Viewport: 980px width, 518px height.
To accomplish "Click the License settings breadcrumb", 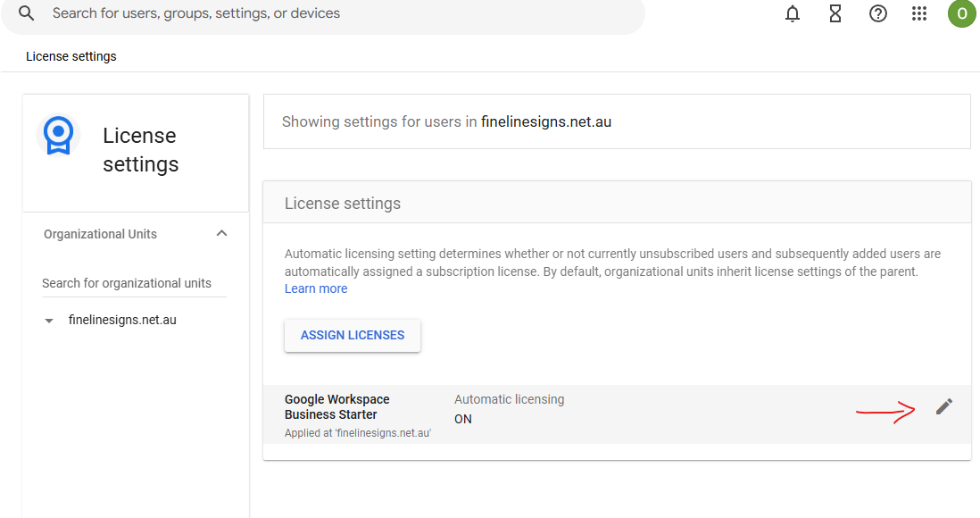I will point(71,56).
